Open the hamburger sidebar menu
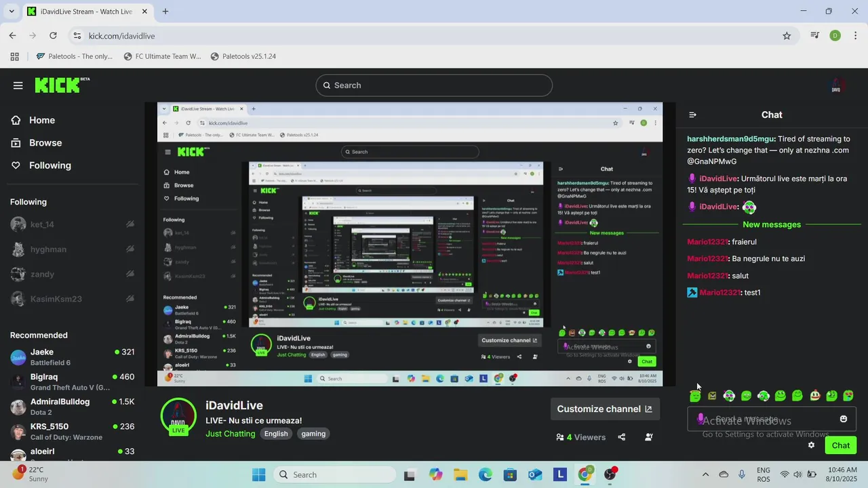The width and height of the screenshot is (868, 488). (x=18, y=85)
